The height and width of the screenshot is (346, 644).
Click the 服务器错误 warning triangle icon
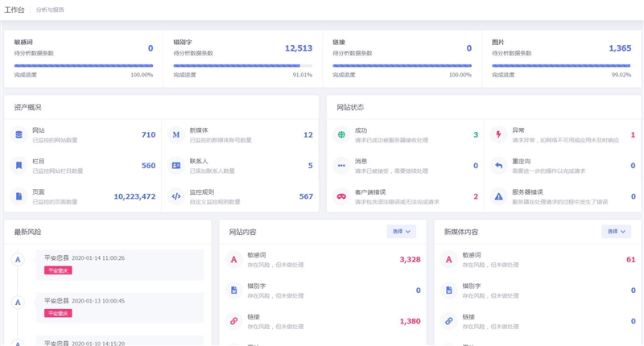(x=498, y=196)
